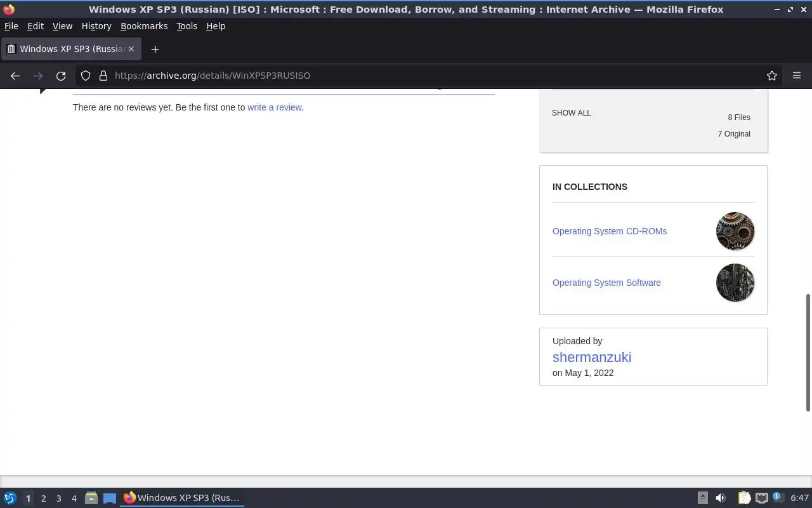Click the gears thumbnail for CD-ROMs collection
Viewport: 812px width, 508px height.
coord(735,231)
